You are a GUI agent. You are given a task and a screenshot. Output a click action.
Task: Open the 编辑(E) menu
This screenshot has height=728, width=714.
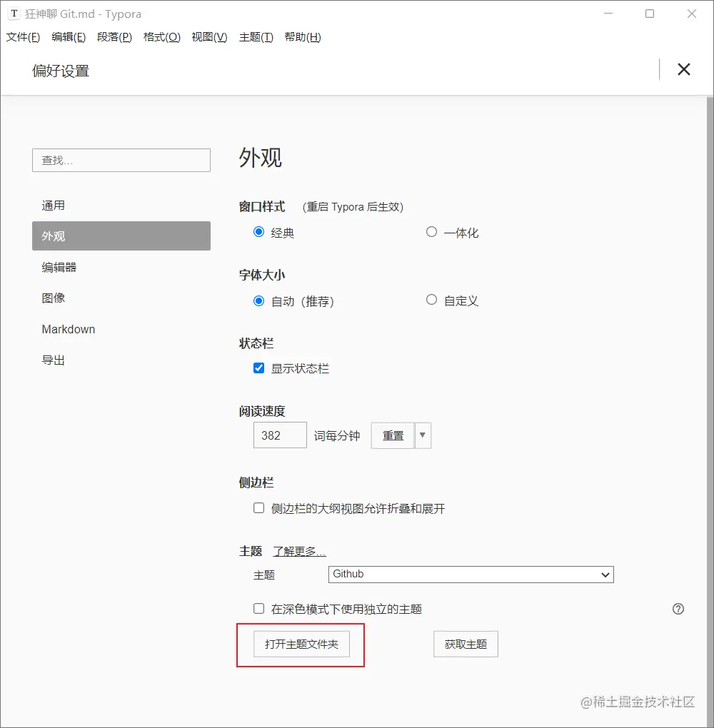click(x=69, y=37)
